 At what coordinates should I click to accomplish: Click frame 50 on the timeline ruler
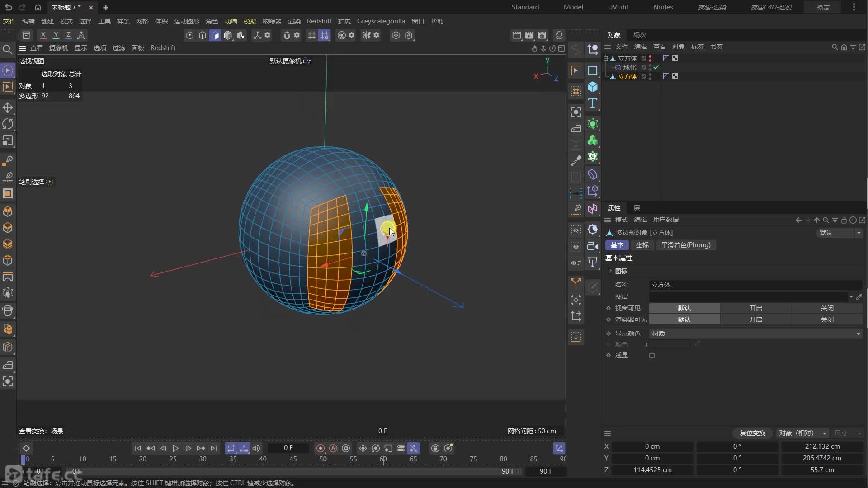pyautogui.click(x=323, y=459)
